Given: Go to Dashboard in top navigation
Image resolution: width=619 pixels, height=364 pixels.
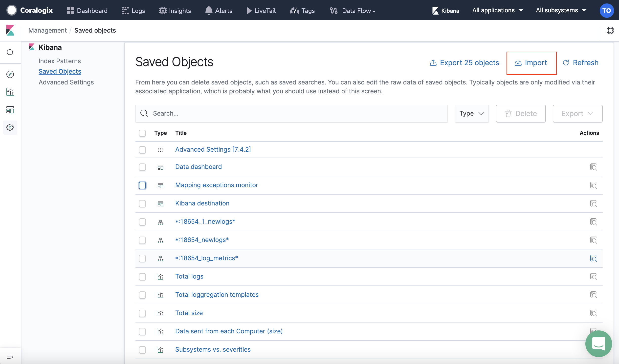Looking at the screenshot, I should 87,11.
